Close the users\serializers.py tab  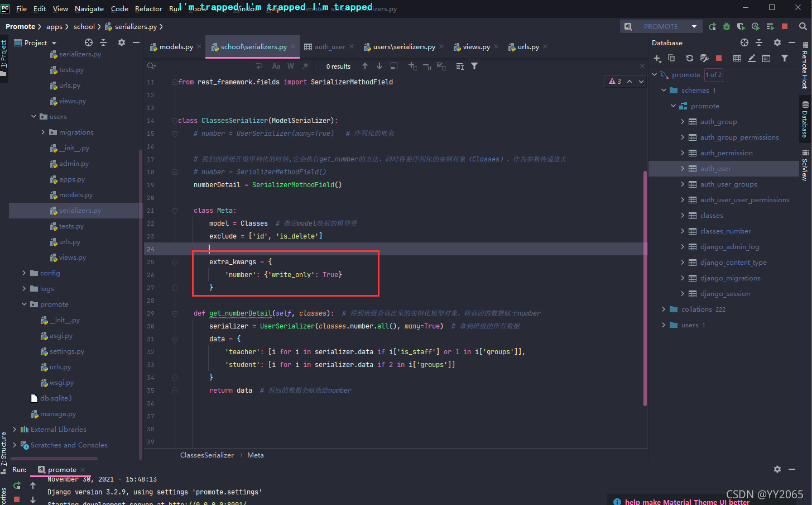click(442, 47)
